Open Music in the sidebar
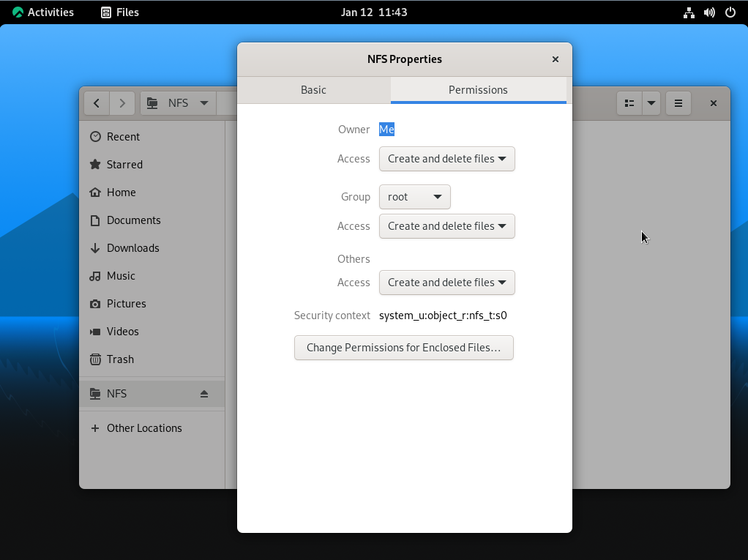 click(152, 276)
